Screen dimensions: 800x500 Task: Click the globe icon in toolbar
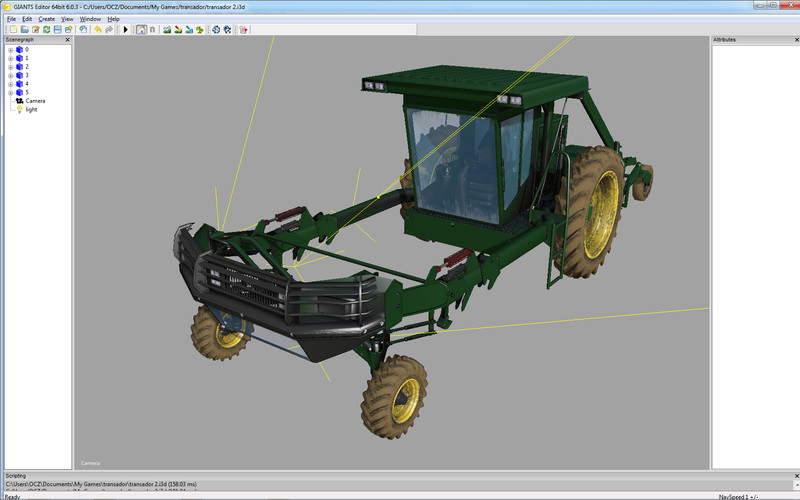click(x=214, y=30)
